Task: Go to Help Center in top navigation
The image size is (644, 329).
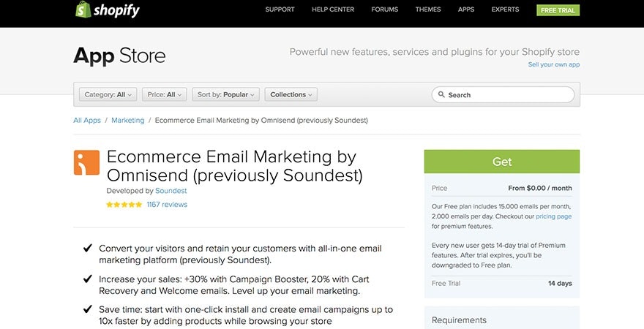Action: tap(332, 10)
